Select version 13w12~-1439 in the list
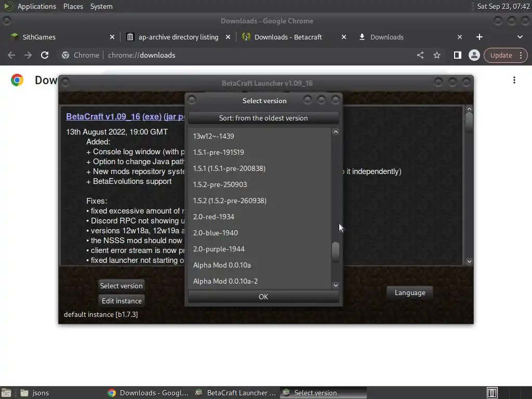 pos(260,136)
